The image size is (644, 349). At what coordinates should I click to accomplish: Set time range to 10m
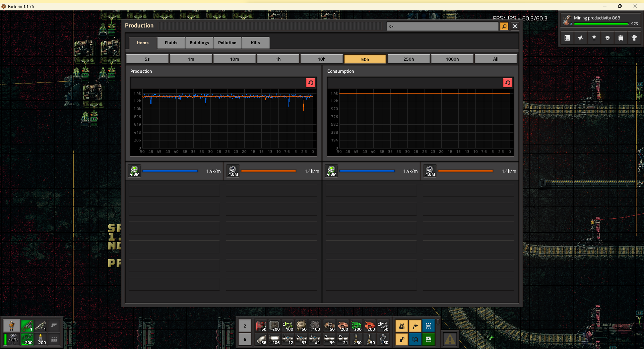click(x=235, y=59)
